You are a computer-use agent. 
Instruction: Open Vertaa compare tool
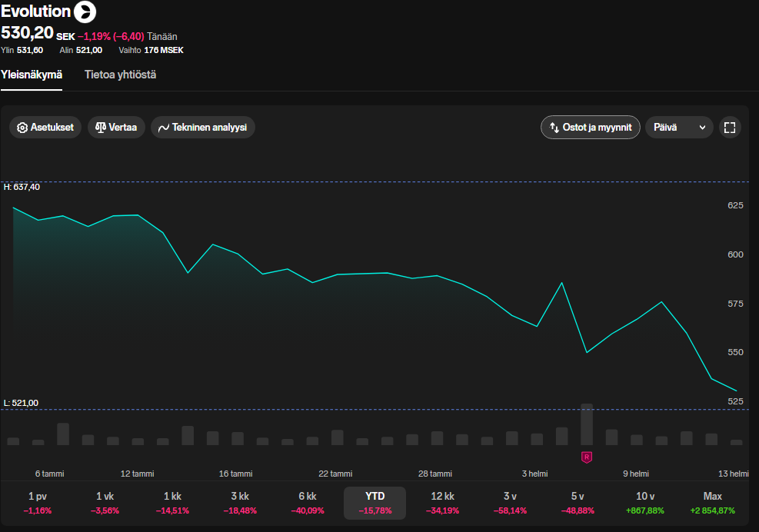pyautogui.click(x=116, y=128)
